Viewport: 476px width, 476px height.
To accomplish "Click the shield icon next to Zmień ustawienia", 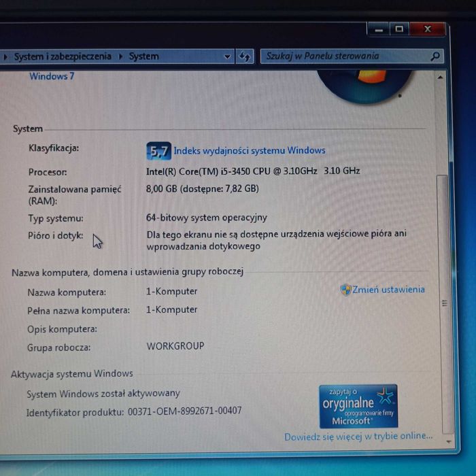I will tap(345, 290).
